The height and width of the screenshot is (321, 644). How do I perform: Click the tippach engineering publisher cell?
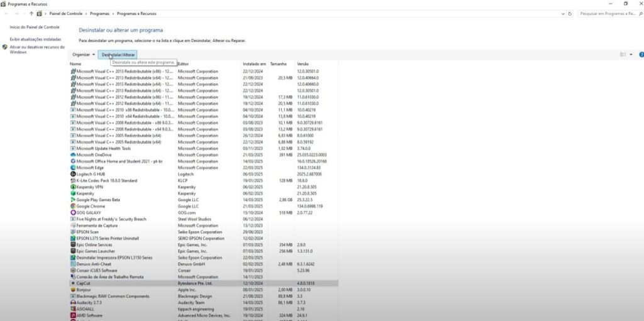[x=196, y=308]
